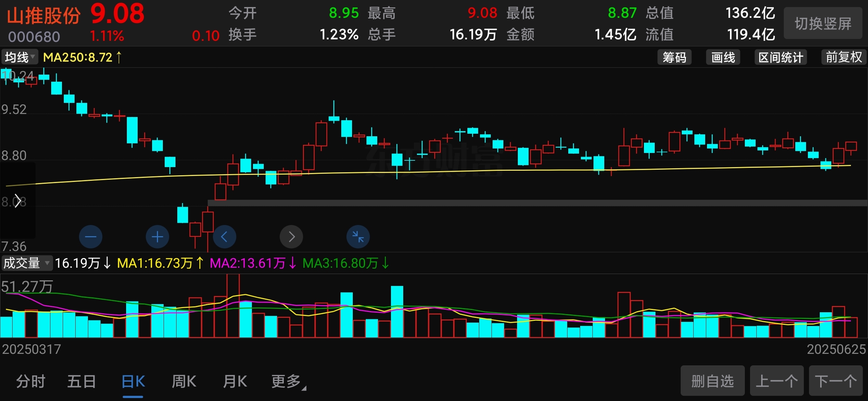The width and height of the screenshot is (868, 401).
Task: Click 最低 8.87 value
Action: pyautogui.click(x=622, y=13)
